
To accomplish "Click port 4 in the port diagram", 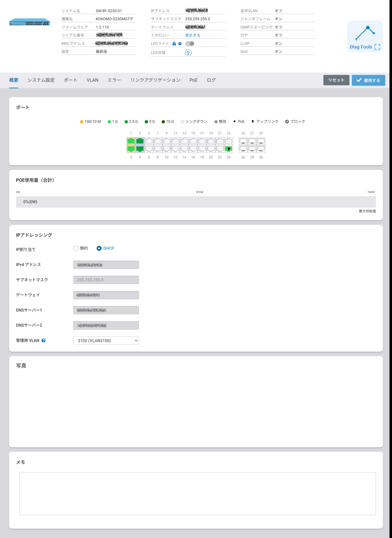I will (140, 149).
